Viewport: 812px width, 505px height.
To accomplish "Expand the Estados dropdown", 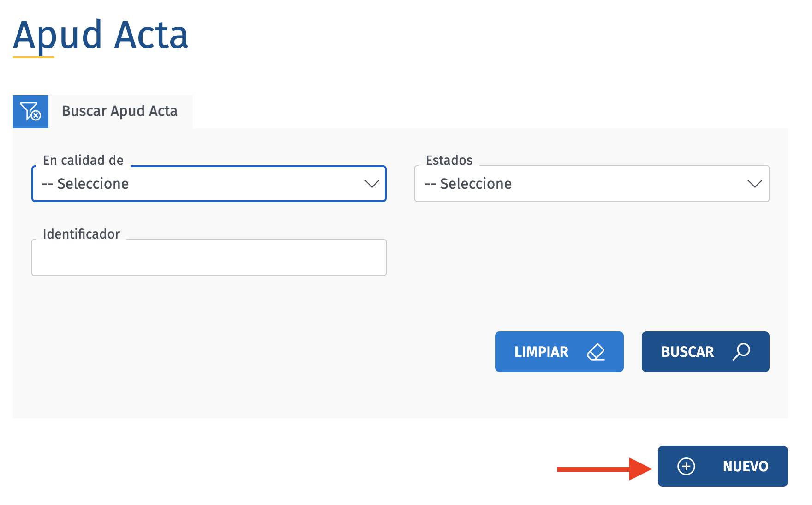I will [x=591, y=184].
